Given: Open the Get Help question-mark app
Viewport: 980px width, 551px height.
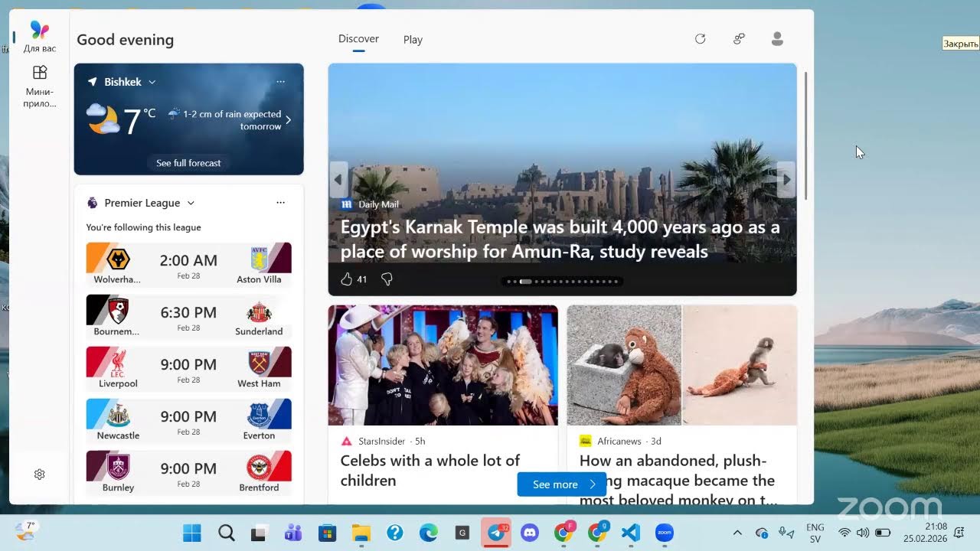Looking at the screenshot, I should click(x=394, y=533).
